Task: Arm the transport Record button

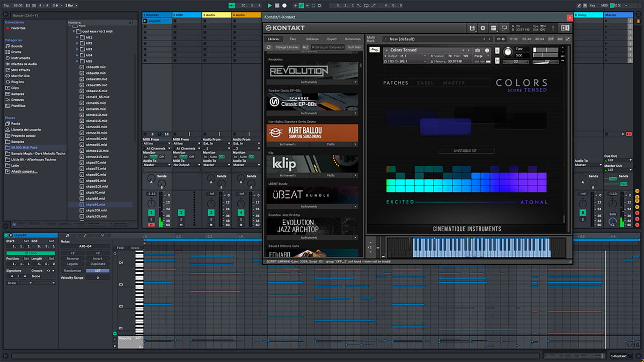Action: tap(284, 5)
